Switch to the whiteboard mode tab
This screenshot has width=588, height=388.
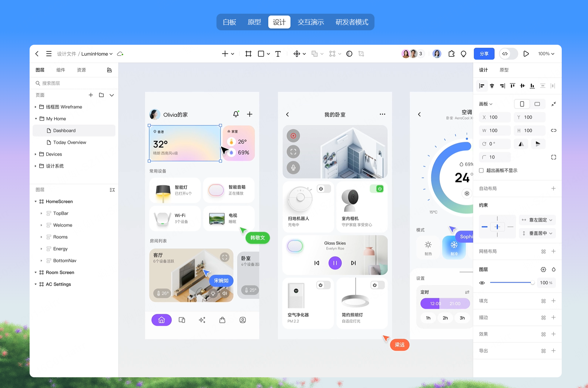(229, 22)
